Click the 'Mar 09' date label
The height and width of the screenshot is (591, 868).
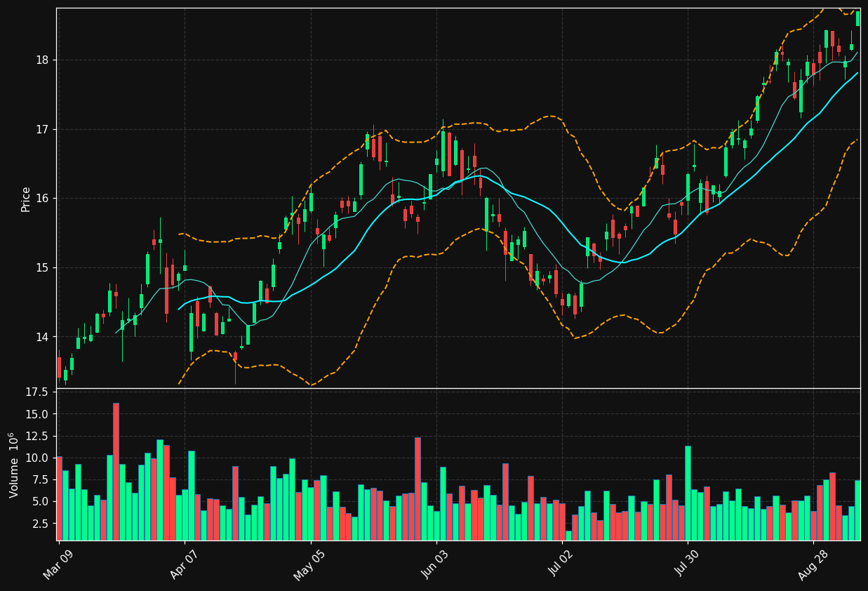[x=58, y=564]
